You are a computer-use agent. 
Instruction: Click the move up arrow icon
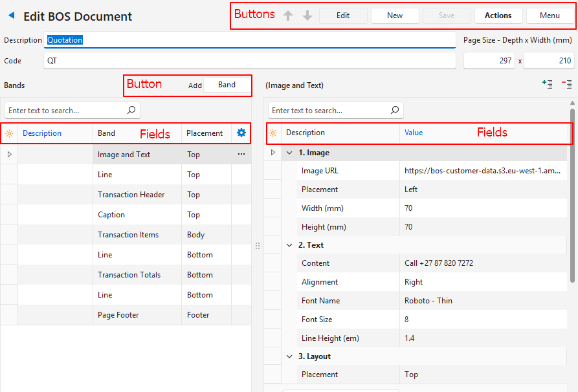pyautogui.click(x=288, y=16)
